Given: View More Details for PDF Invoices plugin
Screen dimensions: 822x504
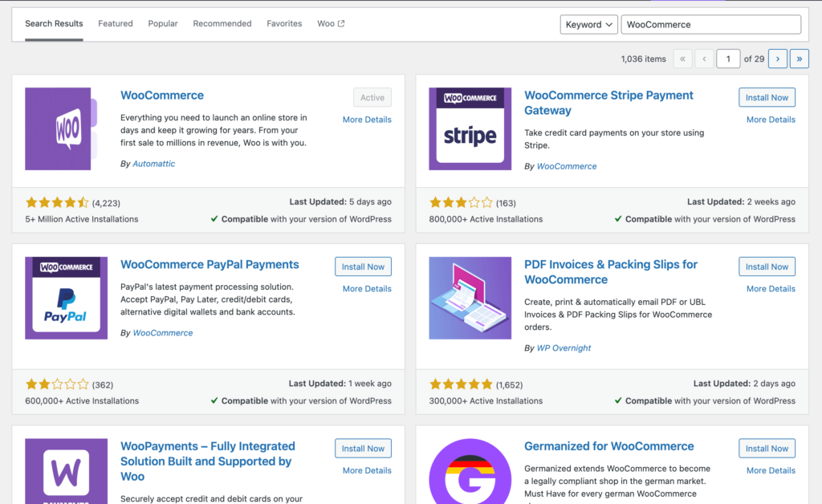Looking at the screenshot, I should point(771,289).
